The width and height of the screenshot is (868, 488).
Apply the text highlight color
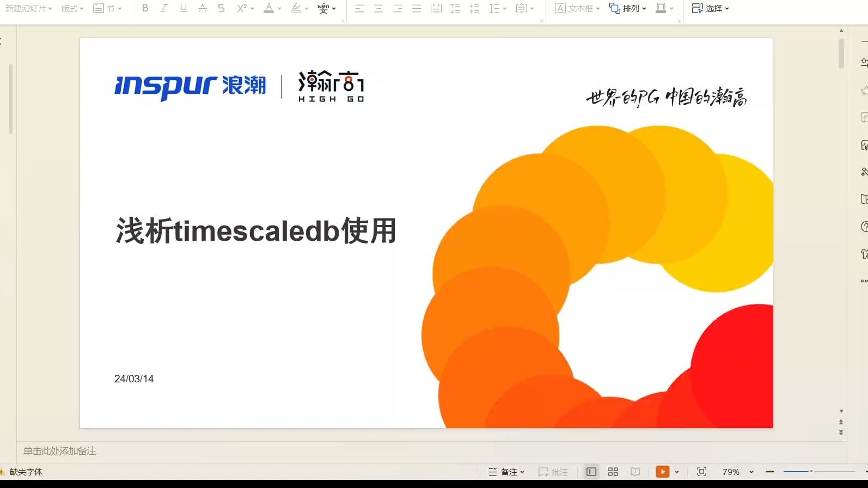[x=296, y=8]
